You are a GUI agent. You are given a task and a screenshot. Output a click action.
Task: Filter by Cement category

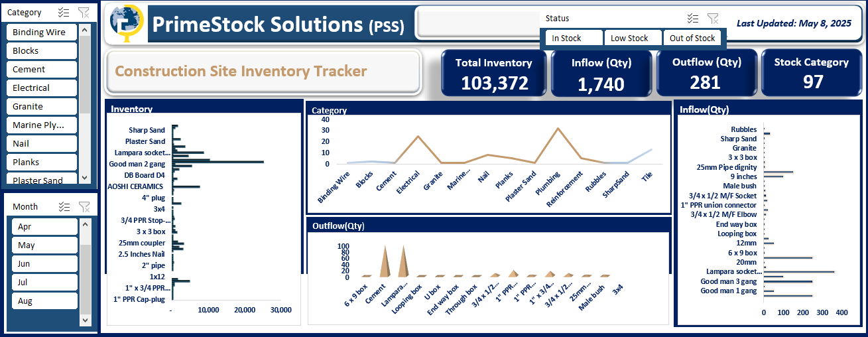[42, 69]
